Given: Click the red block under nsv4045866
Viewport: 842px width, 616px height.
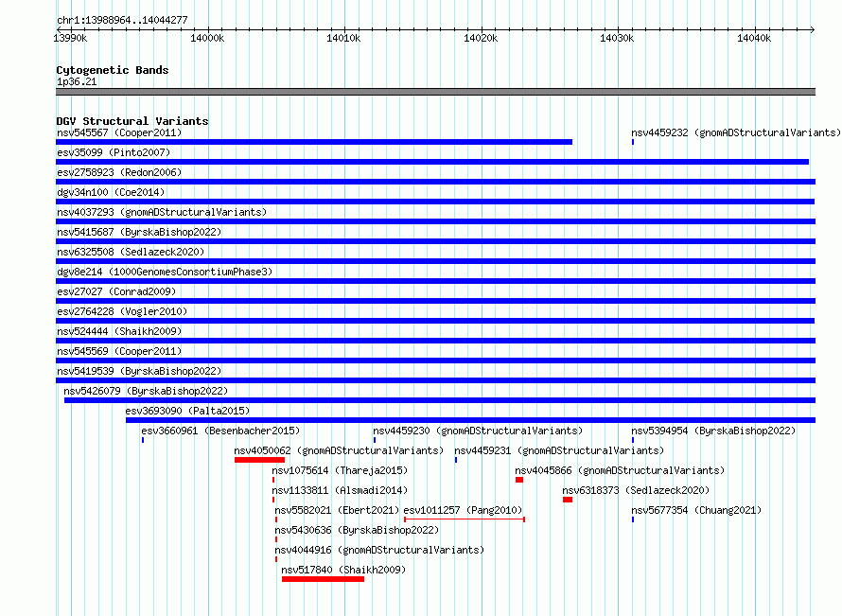Looking at the screenshot, I should pyautogui.click(x=519, y=480).
